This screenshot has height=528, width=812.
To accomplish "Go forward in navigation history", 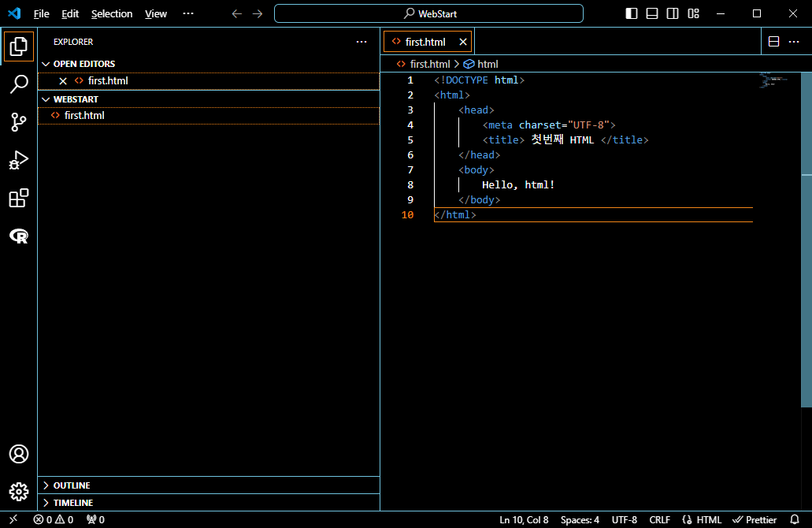I will [258, 14].
